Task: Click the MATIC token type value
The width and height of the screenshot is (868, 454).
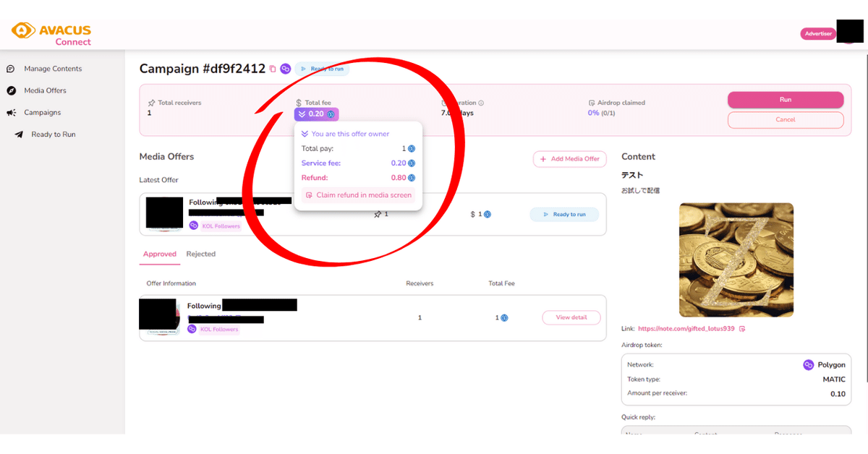Action: [834, 380]
